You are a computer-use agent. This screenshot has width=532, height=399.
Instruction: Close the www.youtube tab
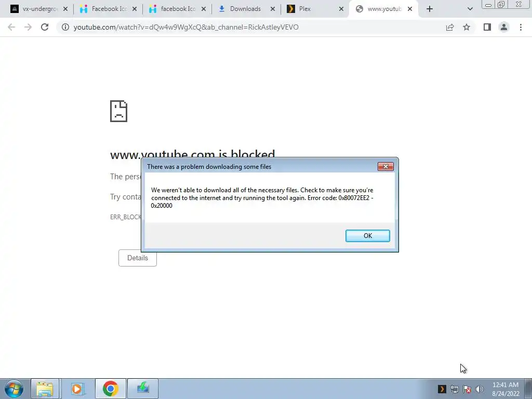(x=410, y=9)
